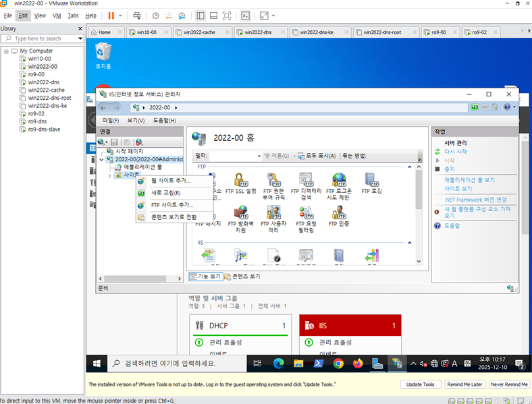Open the snapshot manager toolbar icon
Screen dimensions: 532x404
click(182, 16)
